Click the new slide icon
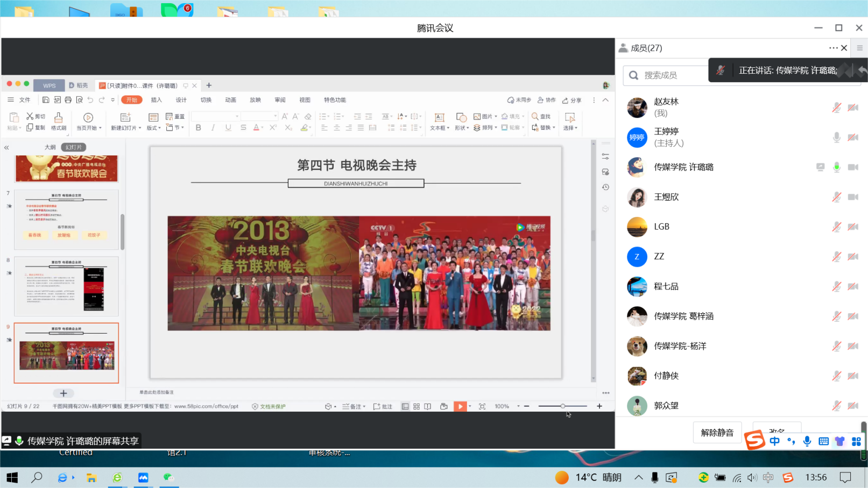Screen dimensions: 868x488 125,117
